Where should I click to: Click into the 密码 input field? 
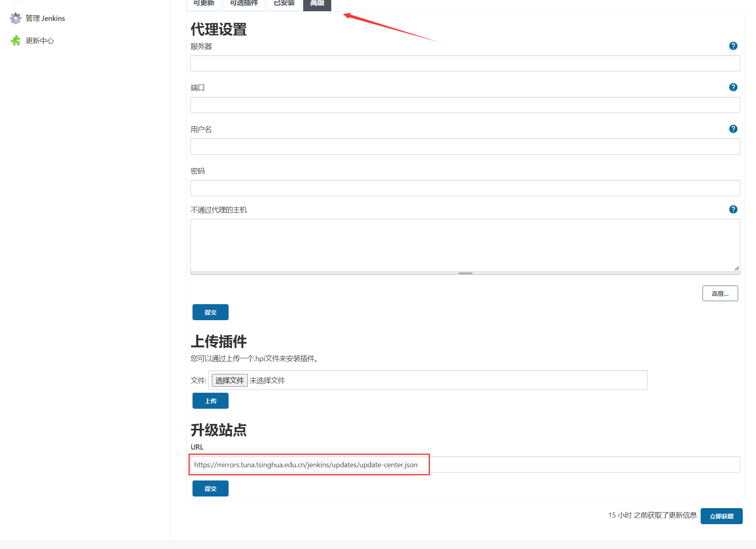(x=465, y=188)
